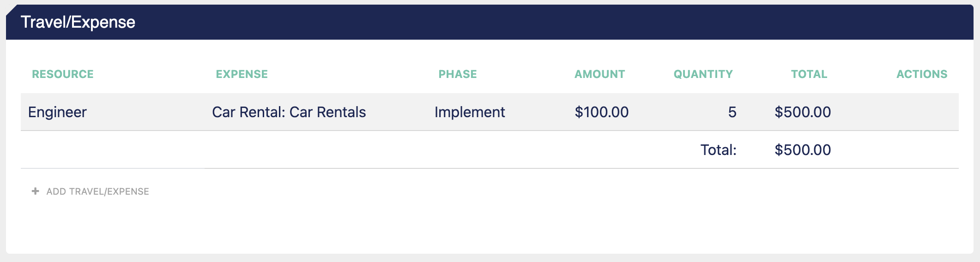Click the row total $500.00

coord(803,112)
